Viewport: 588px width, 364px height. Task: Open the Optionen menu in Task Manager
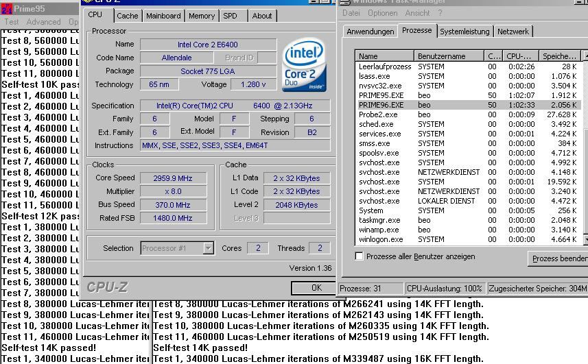pyautogui.click(x=382, y=13)
